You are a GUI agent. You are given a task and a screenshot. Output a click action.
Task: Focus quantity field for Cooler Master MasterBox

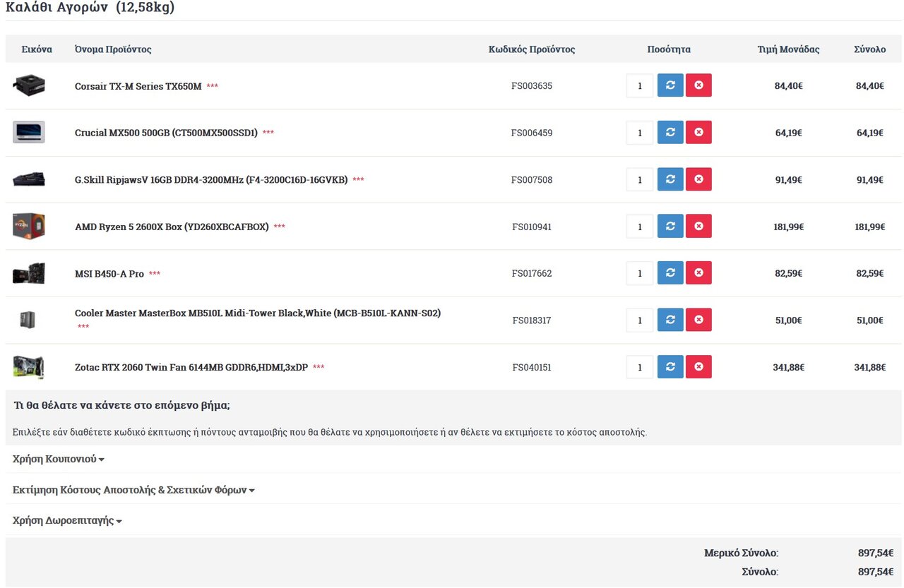tap(640, 320)
